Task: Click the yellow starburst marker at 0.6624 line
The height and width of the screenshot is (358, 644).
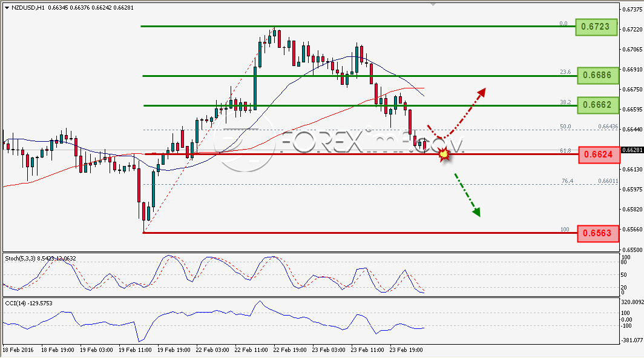Action: tap(444, 154)
